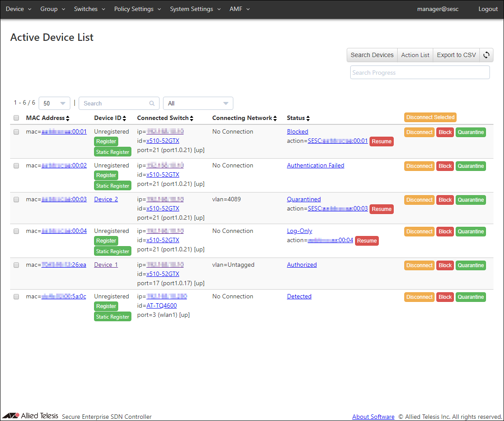Sort by Connecting Network column arrows
This screenshot has width=504, height=421.
(275, 118)
